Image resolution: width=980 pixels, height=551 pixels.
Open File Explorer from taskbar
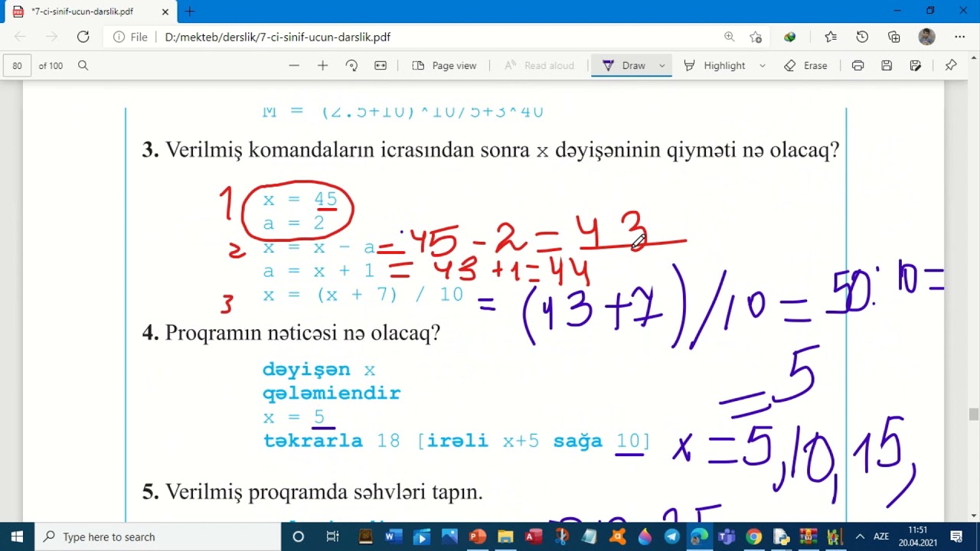coord(505,536)
